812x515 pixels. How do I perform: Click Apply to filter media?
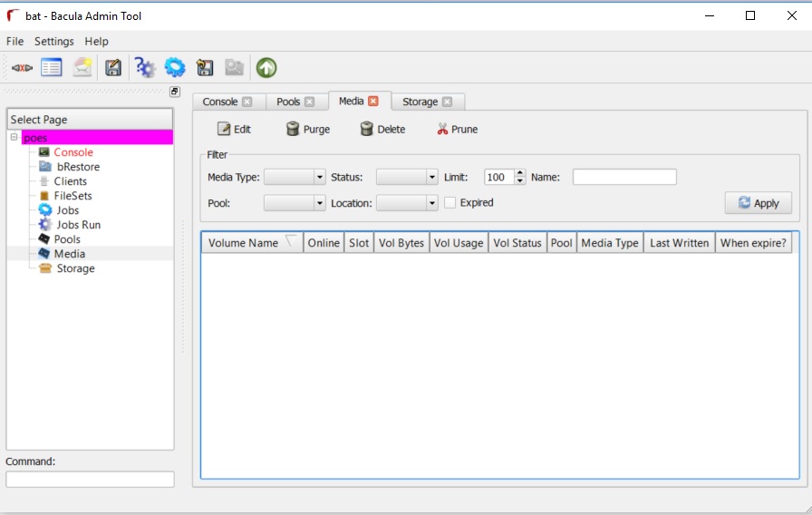tap(759, 203)
